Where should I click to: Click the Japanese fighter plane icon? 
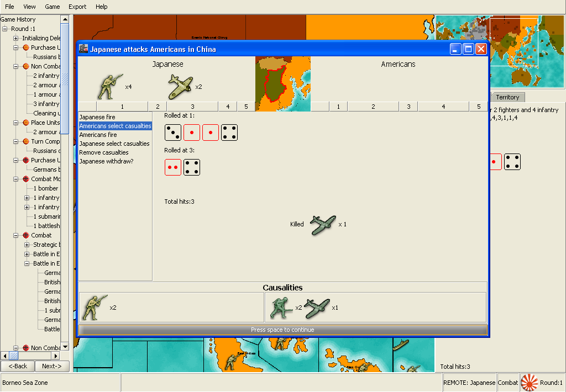tap(180, 87)
